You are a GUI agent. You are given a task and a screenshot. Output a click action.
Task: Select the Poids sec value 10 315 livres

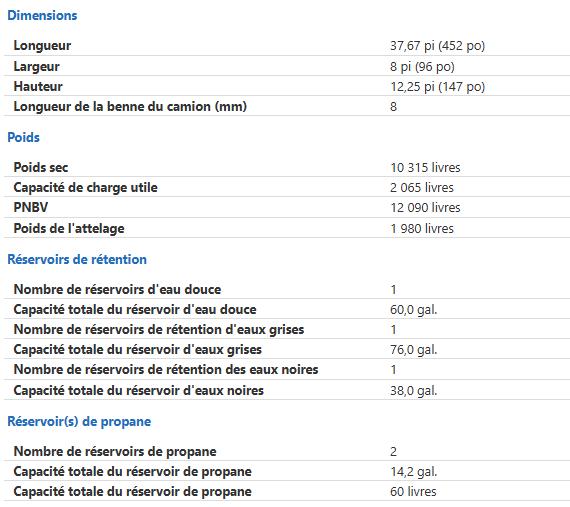coord(425,168)
